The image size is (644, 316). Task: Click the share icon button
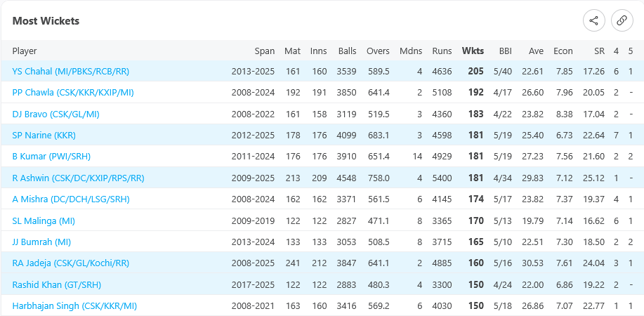click(x=594, y=20)
